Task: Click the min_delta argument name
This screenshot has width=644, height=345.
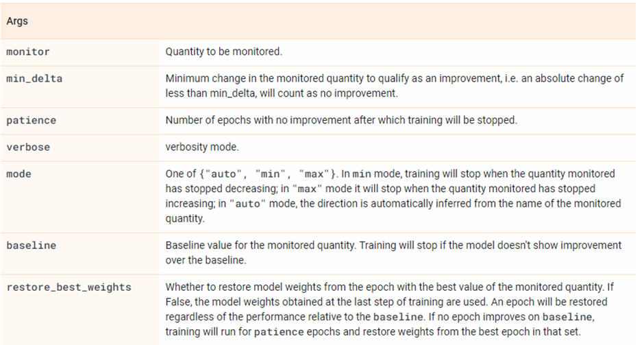Action: click(34, 79)
